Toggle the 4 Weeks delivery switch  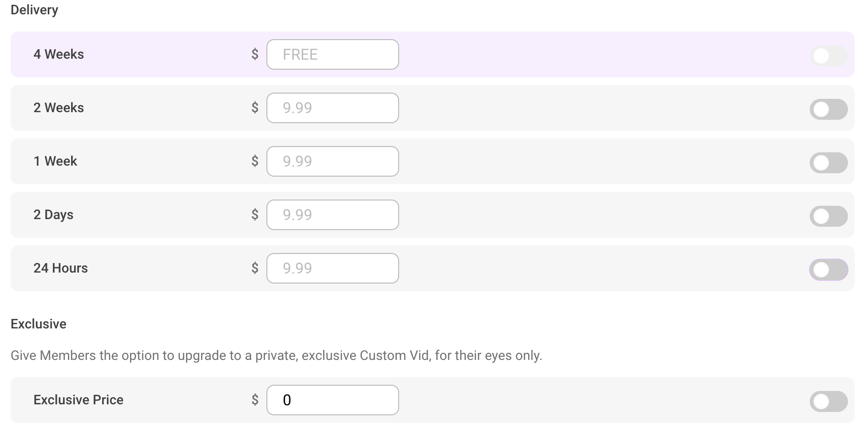click(828, 56)
